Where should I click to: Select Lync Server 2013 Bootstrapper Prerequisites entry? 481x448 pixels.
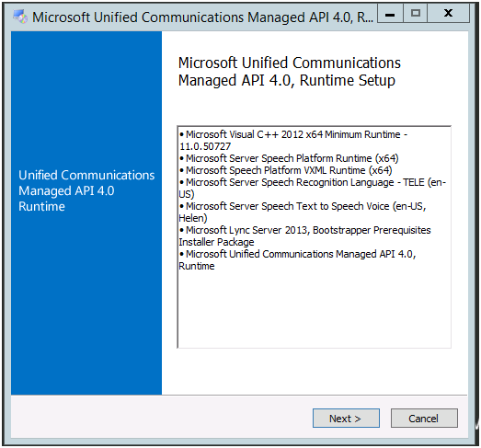[x=305, y=236]
